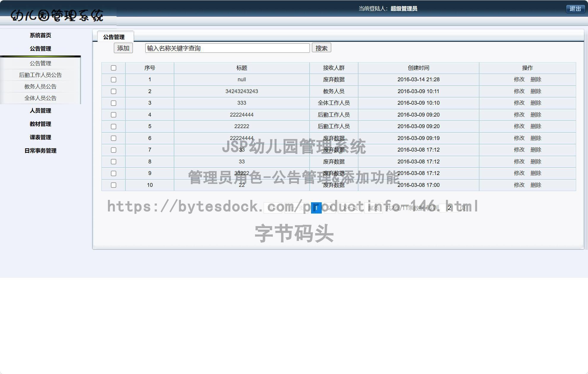Check the checkbox for row 5

(x=114, y=127)
